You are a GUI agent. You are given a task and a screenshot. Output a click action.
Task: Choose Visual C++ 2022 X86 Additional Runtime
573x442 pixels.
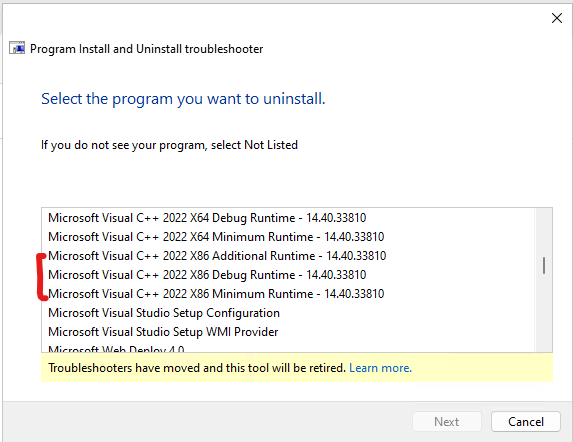[x=288, y=256]
